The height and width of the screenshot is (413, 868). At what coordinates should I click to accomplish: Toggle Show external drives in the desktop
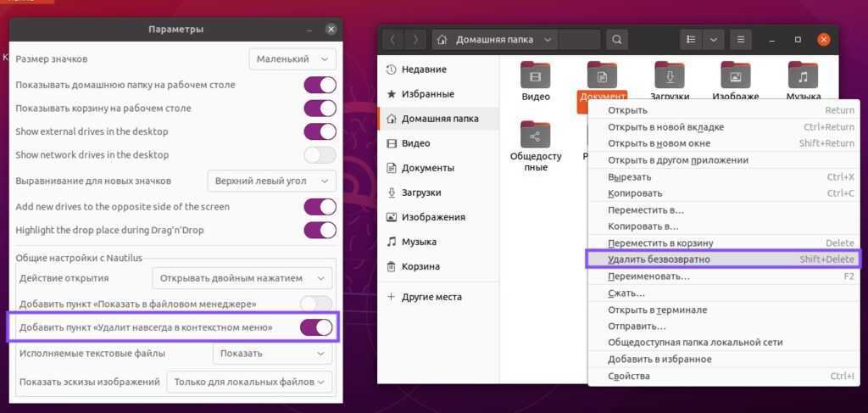[x=320, y=131]
